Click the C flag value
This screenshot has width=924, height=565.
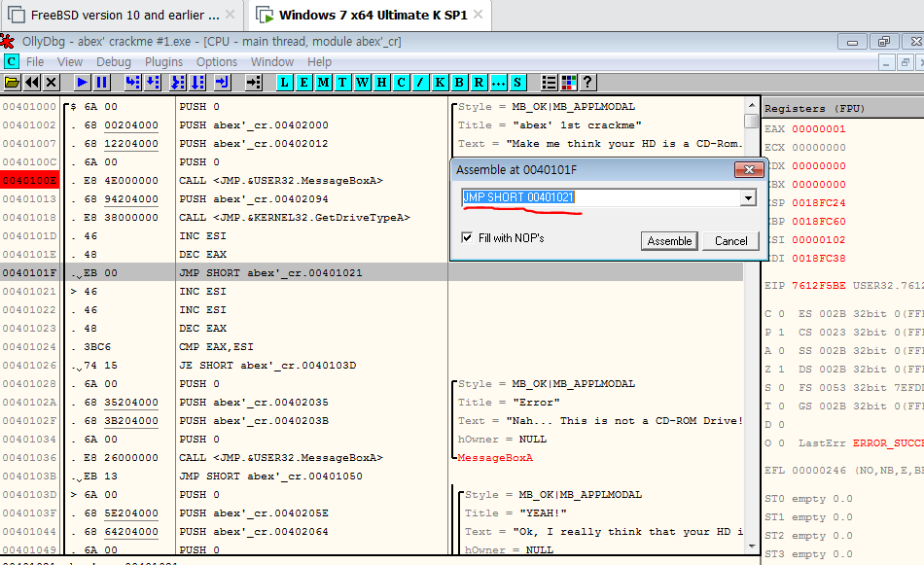(781, 314)
